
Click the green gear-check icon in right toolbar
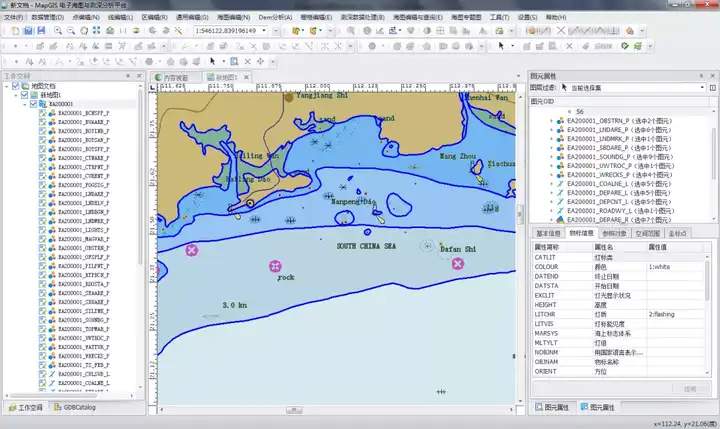[x=624, y=46]
